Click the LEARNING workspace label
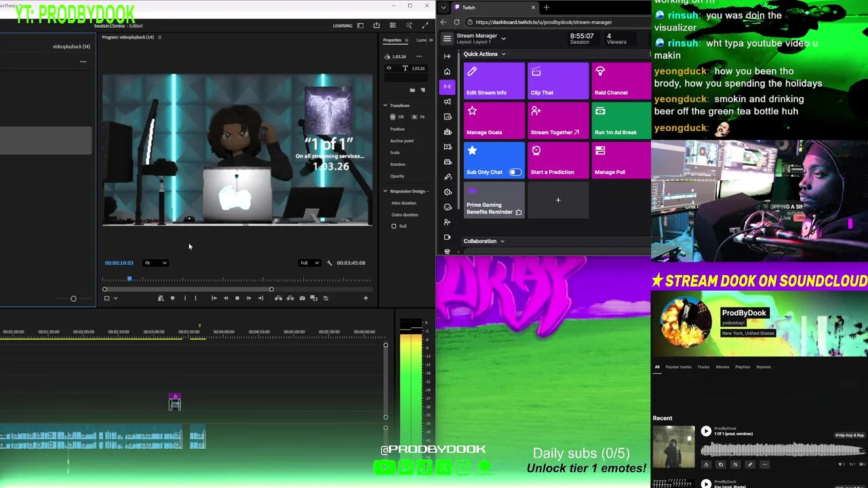The height and width of the screenshot is (488, 868). click(342, 26)
